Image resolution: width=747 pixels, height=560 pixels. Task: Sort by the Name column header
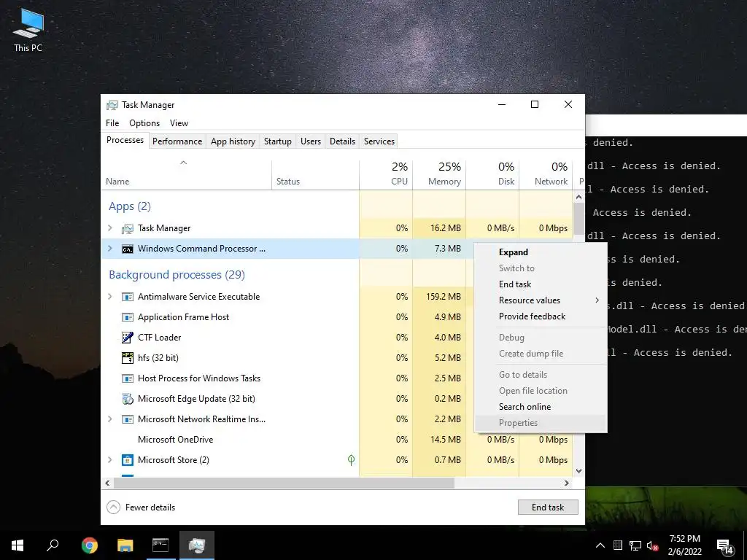pos(186,175)
